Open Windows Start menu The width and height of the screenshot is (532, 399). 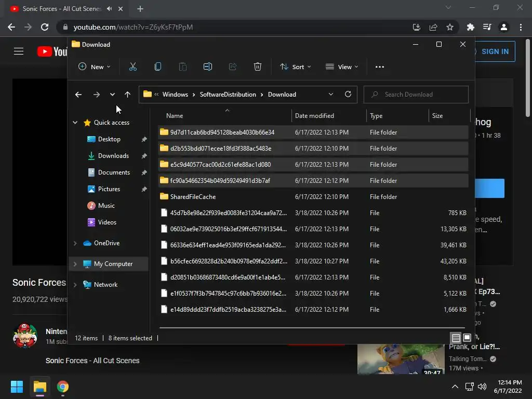(x=17, y=387)
